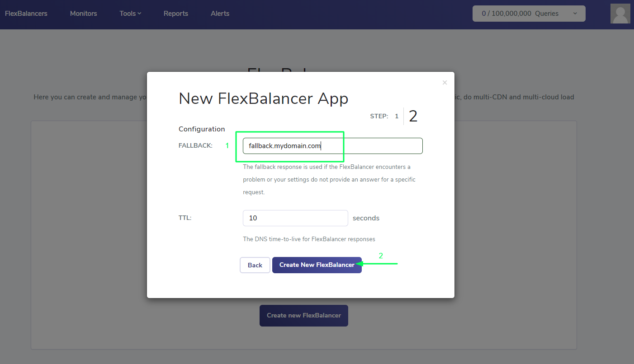Open the FlexBalancers navigation item
This screenshot has width=634, height=364.
[26, 14]
